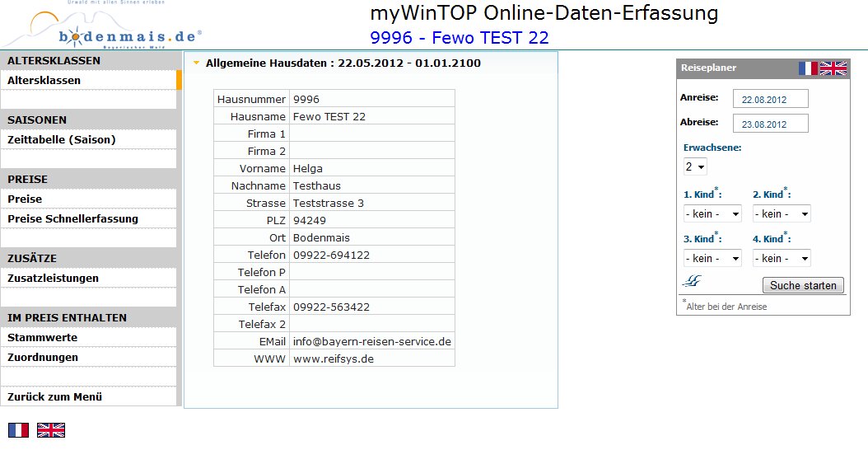Open Zuordnungen menu item
This screenshot has width=868, height=464.
click(x=89, y=357)
